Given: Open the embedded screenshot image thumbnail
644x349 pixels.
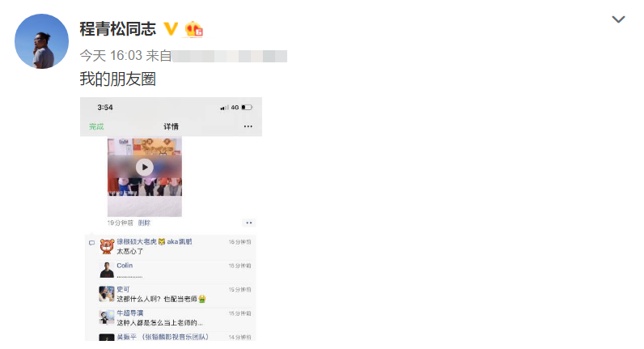Looking at the screenshot, I should pos(171,219).
